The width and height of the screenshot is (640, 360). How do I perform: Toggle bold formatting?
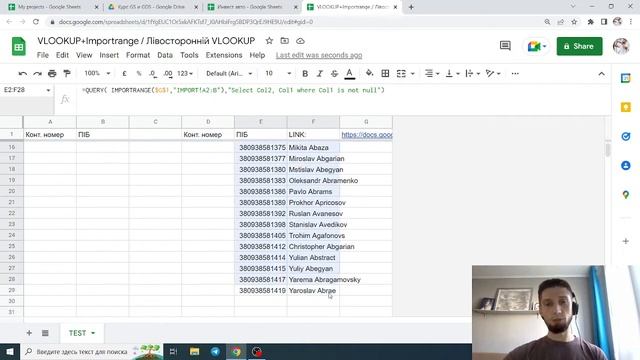point(305,73)
